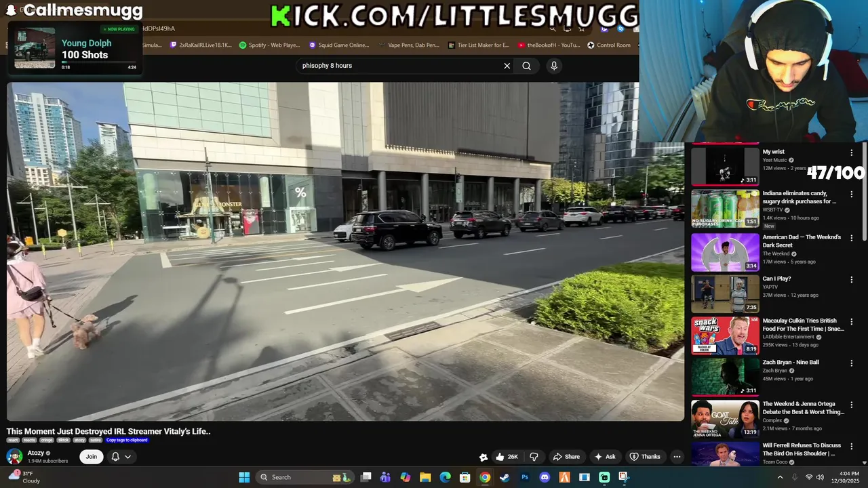Dislike the video with thumbs down

pyautogui.click(x=534, y=457)
